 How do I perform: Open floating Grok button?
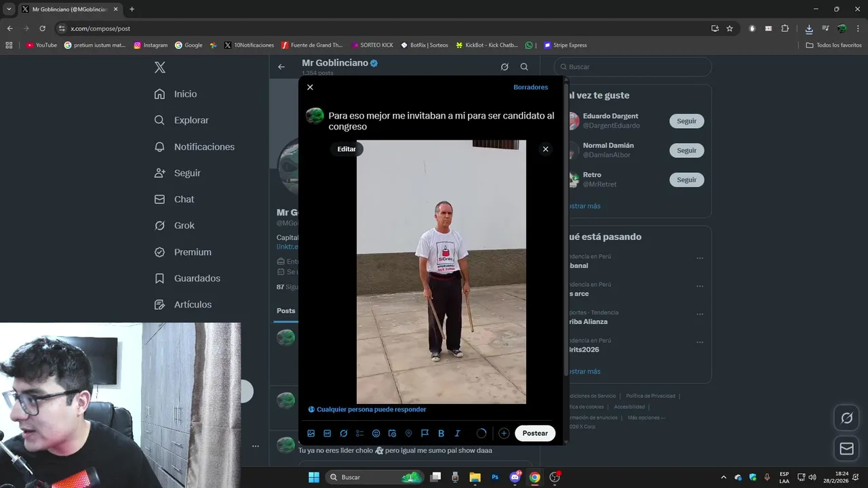(x=847, y=418)
